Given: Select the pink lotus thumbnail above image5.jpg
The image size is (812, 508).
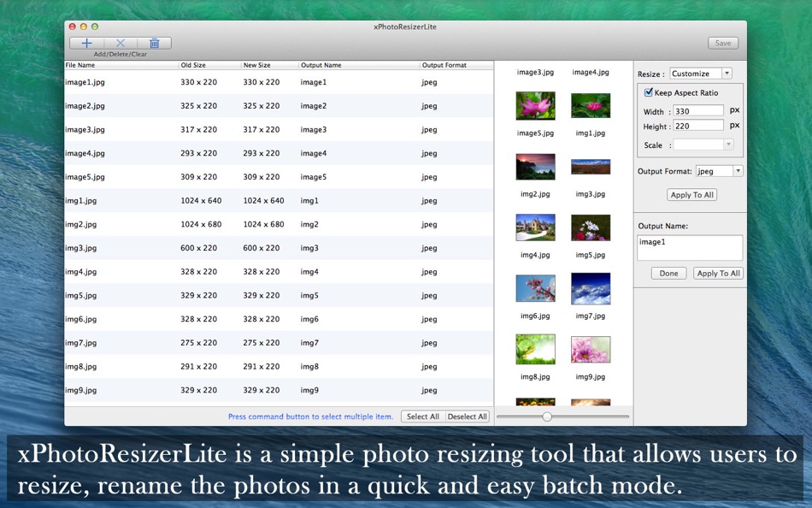Looking at the screenshot, I should click(535, 106).
